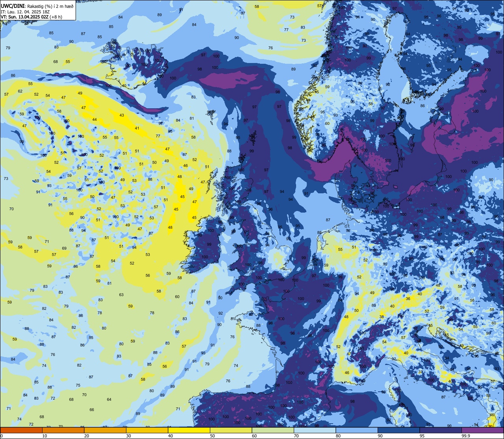Click the legend scale label "20"
Image resolution: width=504 pixels, height=439 pixels.
coord(87,436)
